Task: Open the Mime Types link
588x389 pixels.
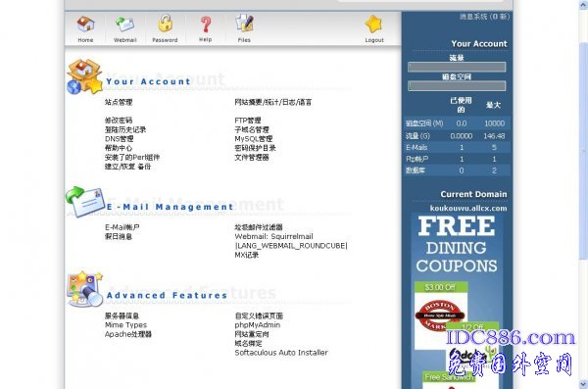Action: click(125, 325)
